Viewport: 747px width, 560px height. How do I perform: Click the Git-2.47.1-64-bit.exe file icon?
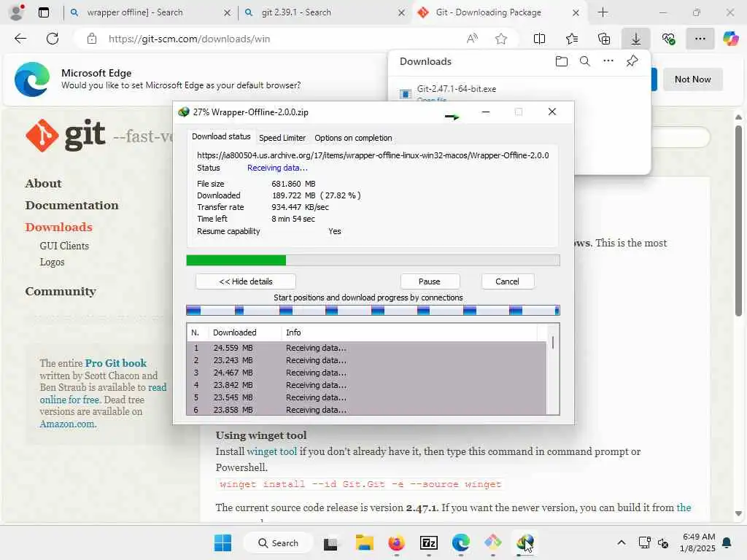[405, 94]
